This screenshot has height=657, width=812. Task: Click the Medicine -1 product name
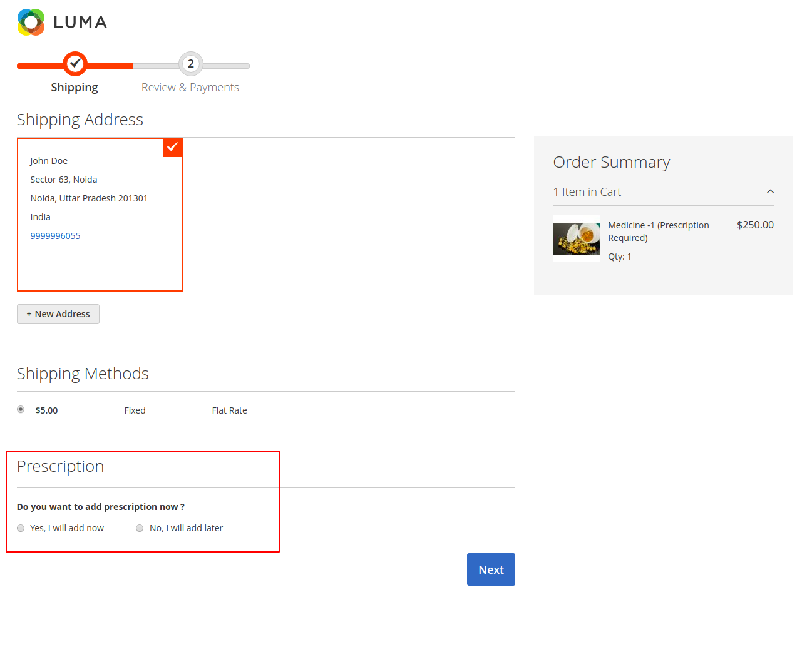[658, 231]
